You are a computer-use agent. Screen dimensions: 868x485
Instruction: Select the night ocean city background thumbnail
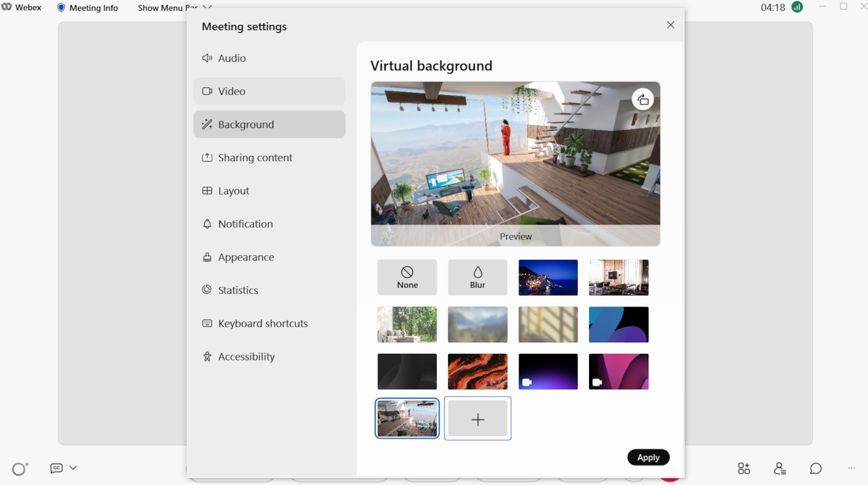click(x=547, y=277)
